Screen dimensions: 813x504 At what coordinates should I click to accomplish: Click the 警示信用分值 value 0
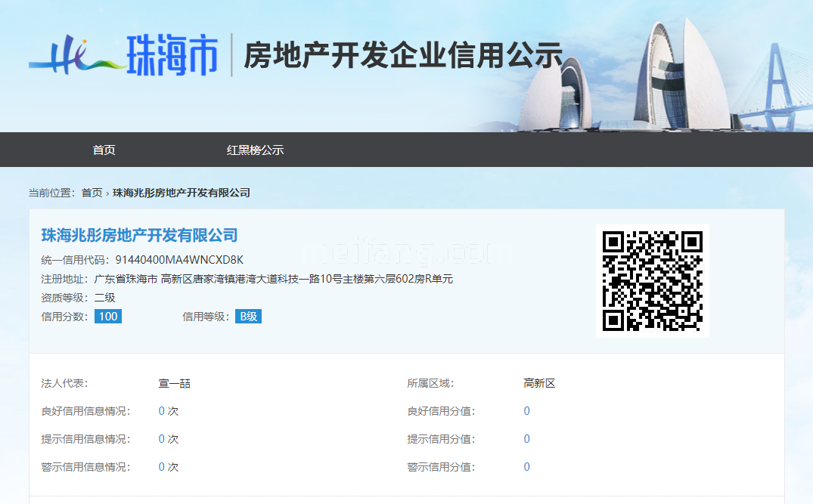[x=527, y=467]
